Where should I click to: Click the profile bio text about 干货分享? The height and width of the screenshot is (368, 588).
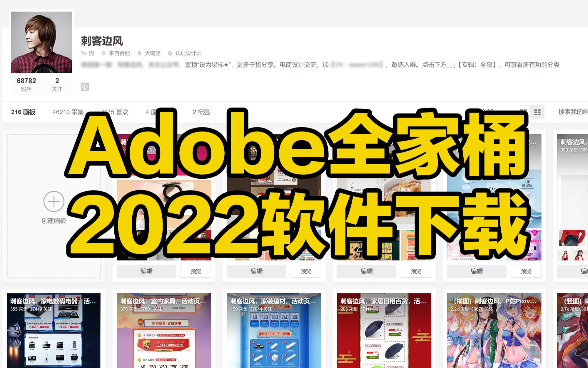tap(320, 65)
